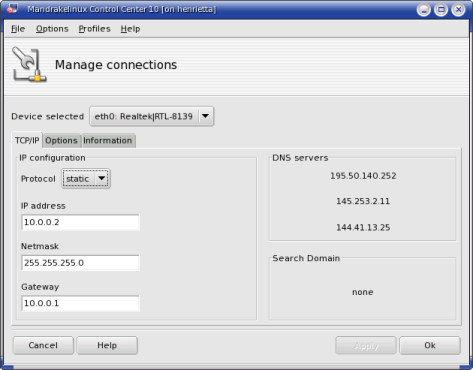The width and height of the screenshot is (473, 370).
Task: Open the Options menu in menu bar
Action: 52,29
